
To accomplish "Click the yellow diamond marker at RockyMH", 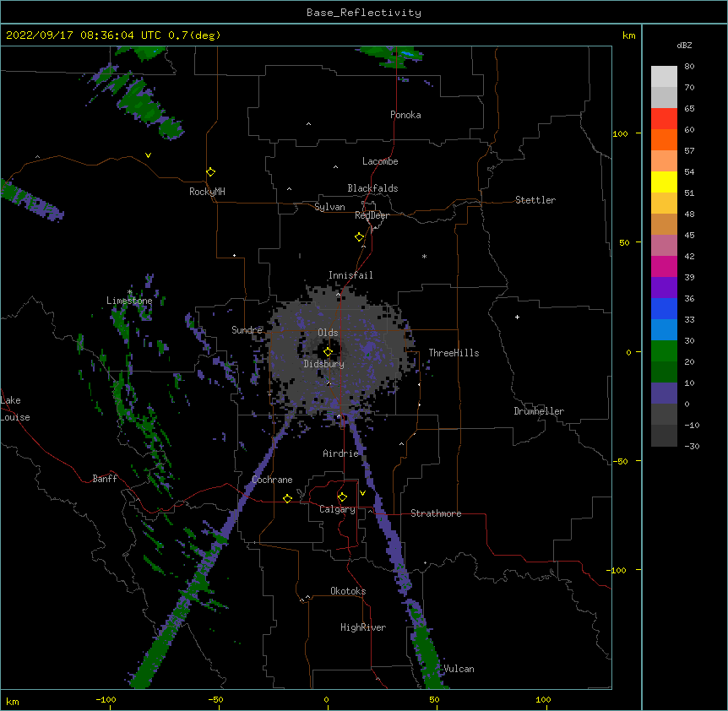I will [210, 172].
